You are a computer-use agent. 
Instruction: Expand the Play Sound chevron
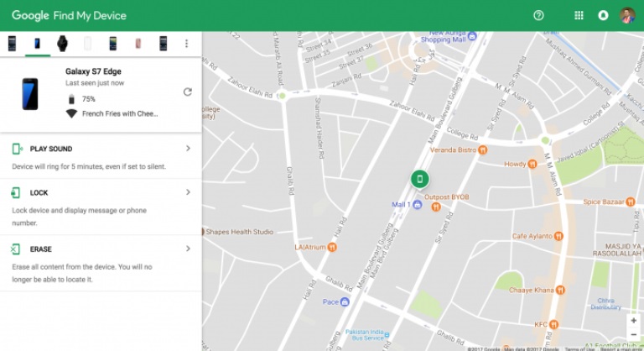pos(188,148)
